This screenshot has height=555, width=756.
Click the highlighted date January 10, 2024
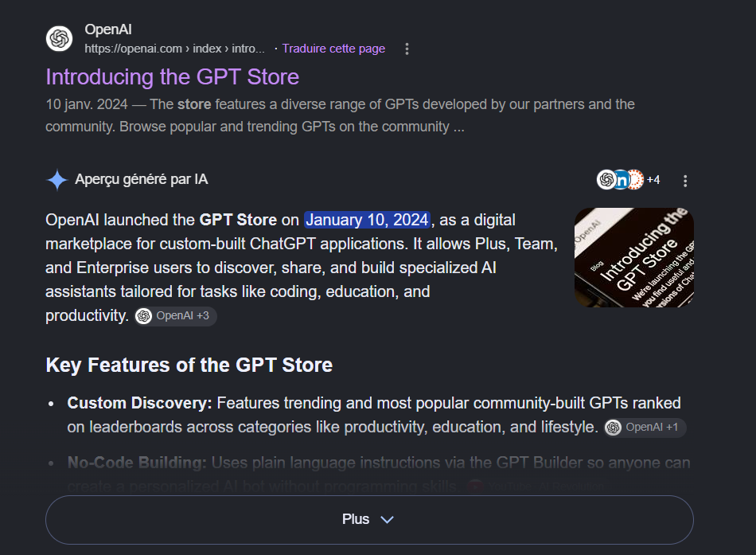pos(367,220)
